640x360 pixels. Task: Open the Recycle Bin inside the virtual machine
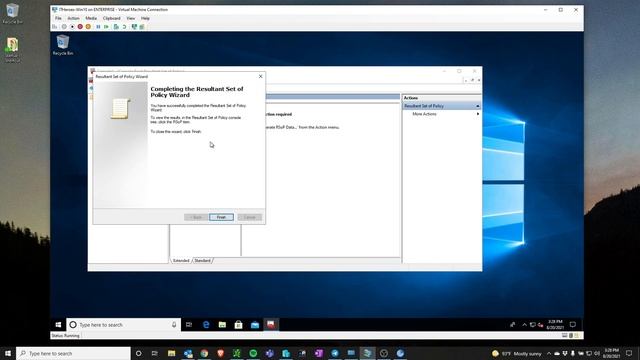(x=63, y=45)
